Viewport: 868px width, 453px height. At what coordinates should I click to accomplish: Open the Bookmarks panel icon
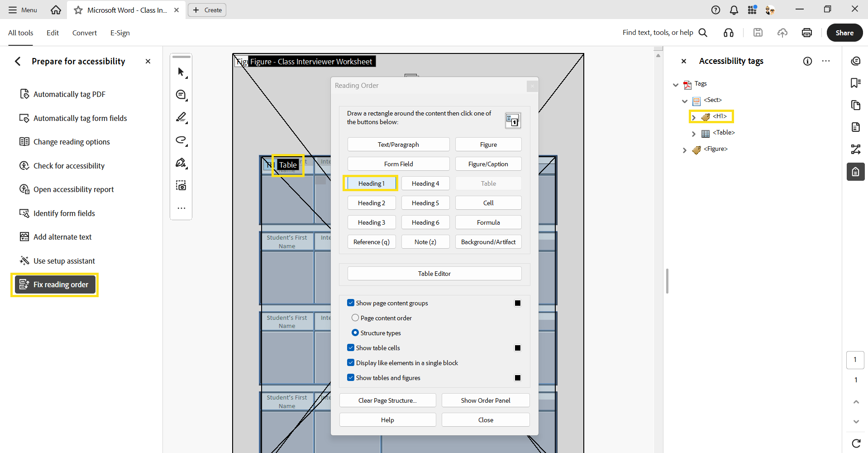point(855,83)
